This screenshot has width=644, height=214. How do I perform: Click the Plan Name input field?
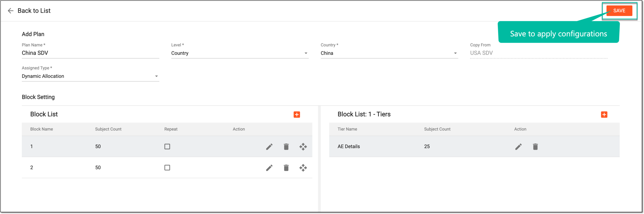click(x=90, y=53)
